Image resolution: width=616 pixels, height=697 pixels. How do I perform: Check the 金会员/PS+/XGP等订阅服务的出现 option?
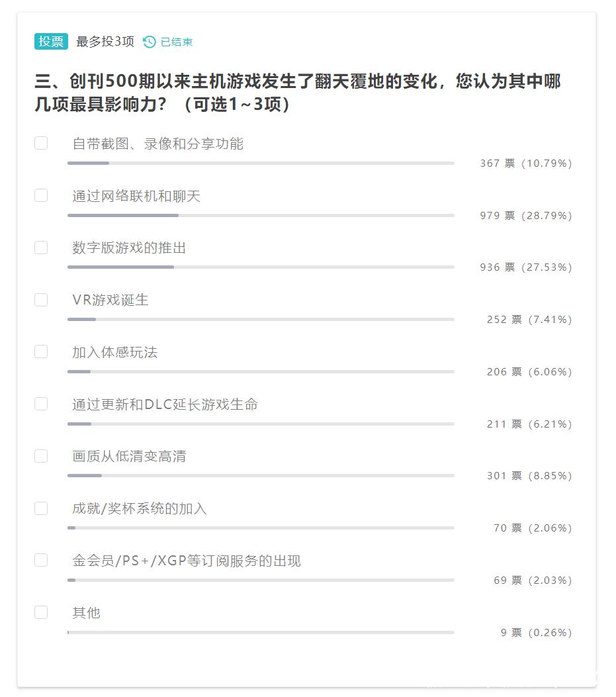point(41,559)
